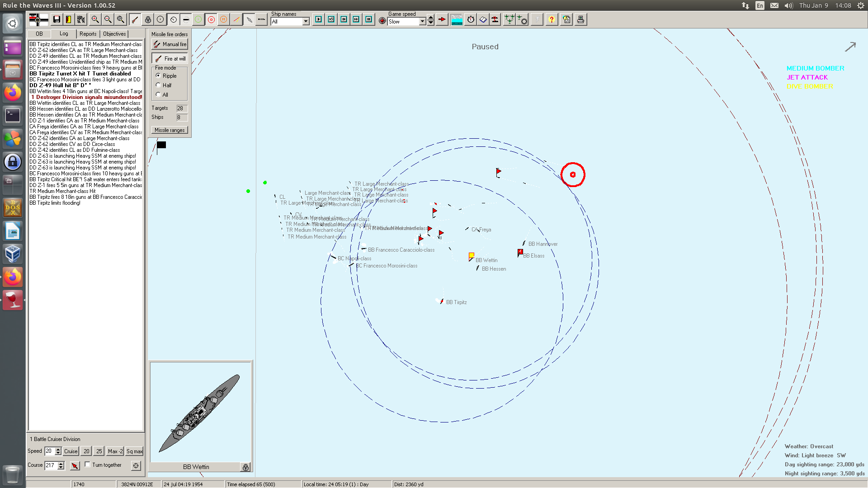
Task: Open the Game speed dropdown
Action: click(x=422, y=22)
